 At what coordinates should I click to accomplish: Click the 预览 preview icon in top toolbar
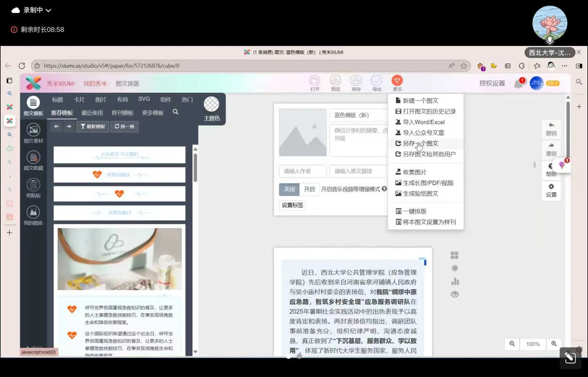pos(335,81)
